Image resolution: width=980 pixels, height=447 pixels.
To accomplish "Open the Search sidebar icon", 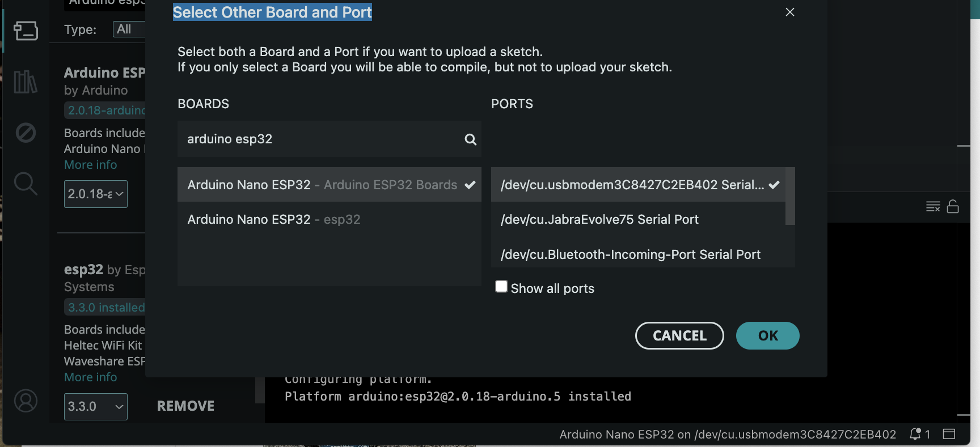I will click(x=26, y=184).
